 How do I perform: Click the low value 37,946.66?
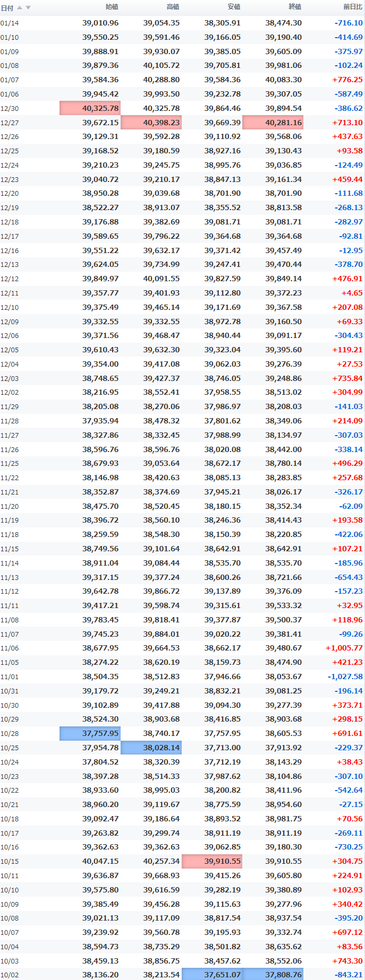pos(223,677)
